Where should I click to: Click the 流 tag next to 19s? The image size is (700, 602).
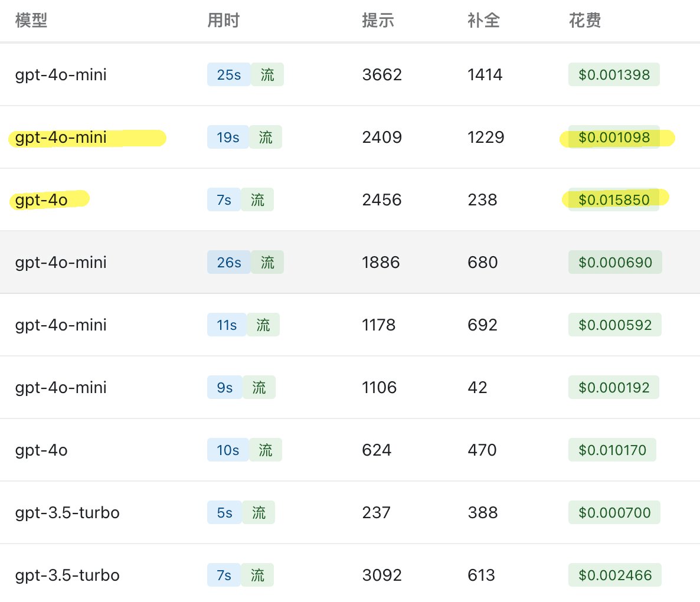[x=266, y=137]
